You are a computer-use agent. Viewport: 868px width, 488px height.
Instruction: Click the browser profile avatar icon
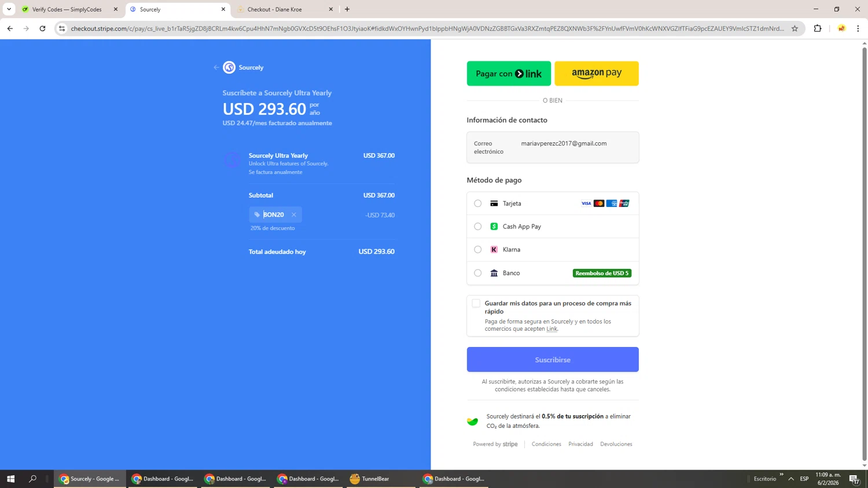tap(841, 28)
